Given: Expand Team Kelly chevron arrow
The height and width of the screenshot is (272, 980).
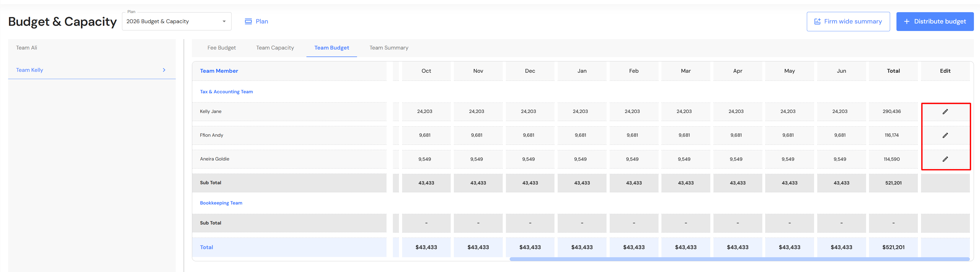Looking at the screenshot, I should [x=164, y=70].
